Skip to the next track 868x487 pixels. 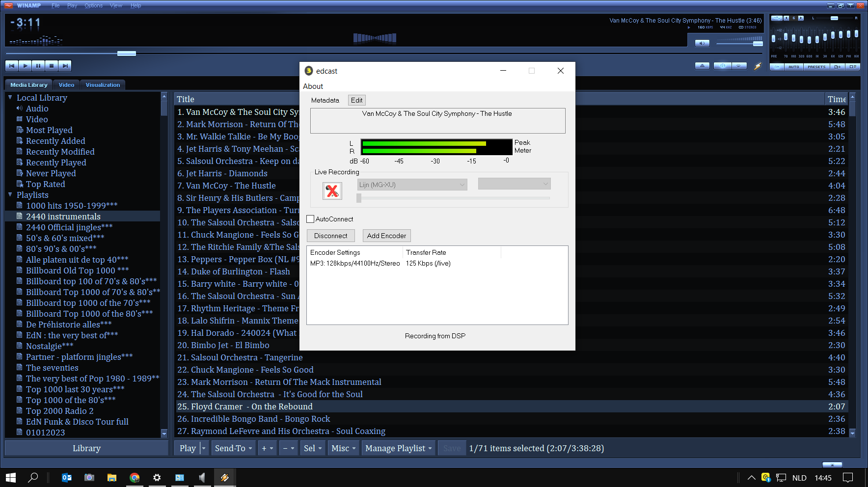coord(65,66)
